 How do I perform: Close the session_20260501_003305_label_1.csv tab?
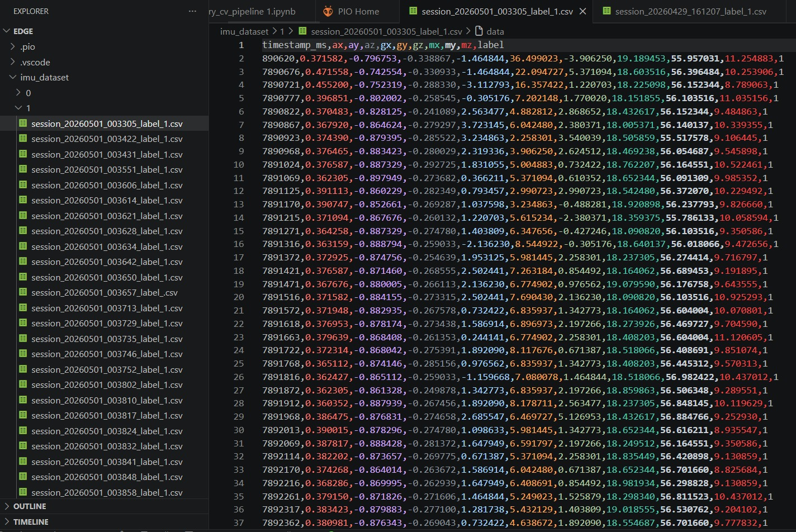coord(583,11)
